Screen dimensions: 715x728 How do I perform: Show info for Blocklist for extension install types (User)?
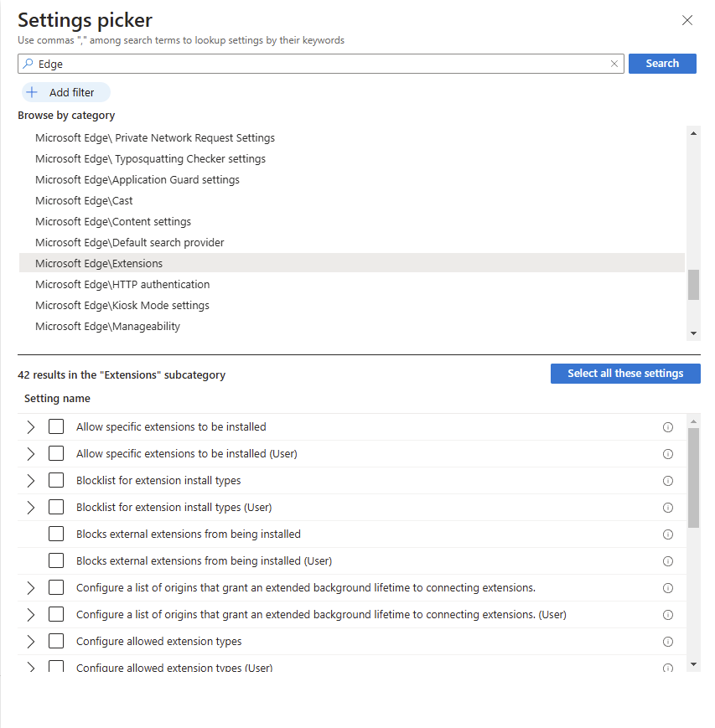pos(667,508)
